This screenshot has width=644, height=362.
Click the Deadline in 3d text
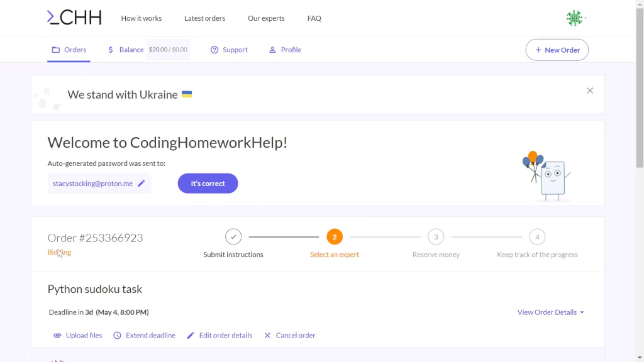(x=99, y=312)
